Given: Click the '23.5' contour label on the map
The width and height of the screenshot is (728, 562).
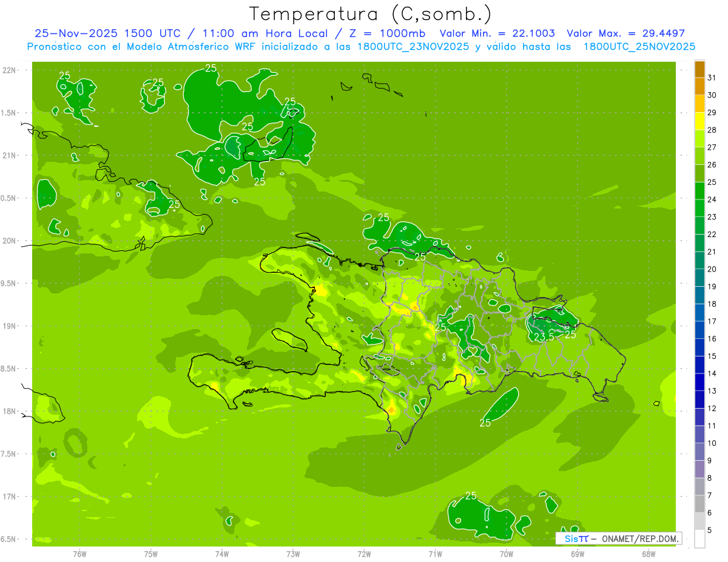Looking at the screenshot, I should [544, 336].
